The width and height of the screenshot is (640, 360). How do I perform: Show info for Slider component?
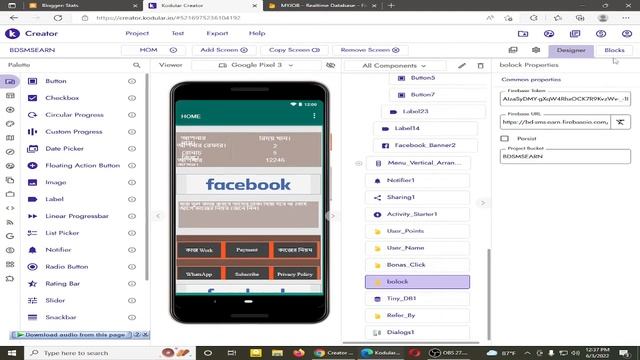coord(132,300)
